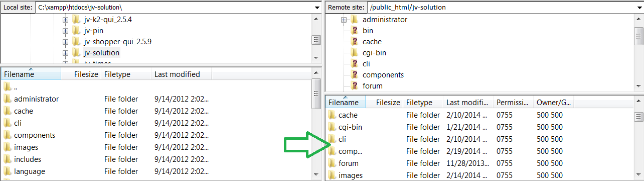
Task: Click remote cache folder icon in file list
Action: coord(332,115)
